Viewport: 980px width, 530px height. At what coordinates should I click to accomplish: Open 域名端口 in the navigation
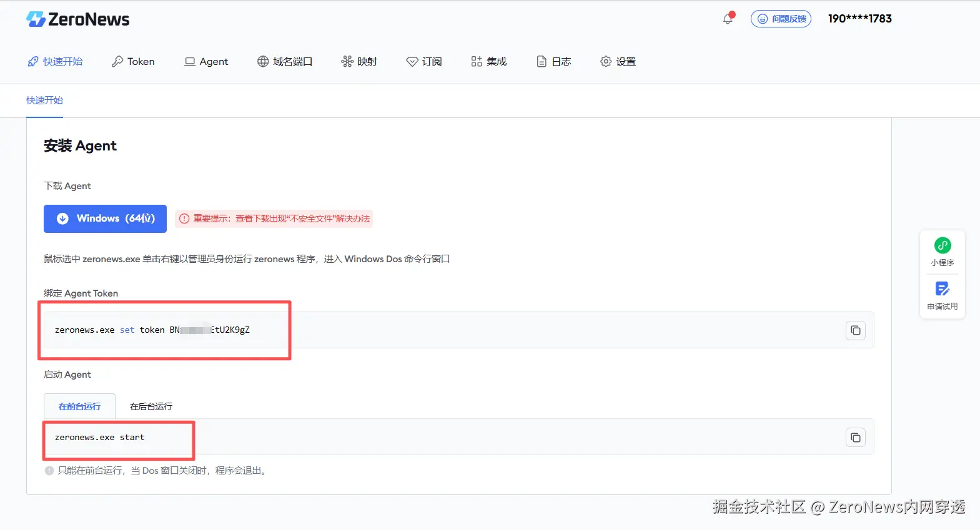(x=285, y=61)
